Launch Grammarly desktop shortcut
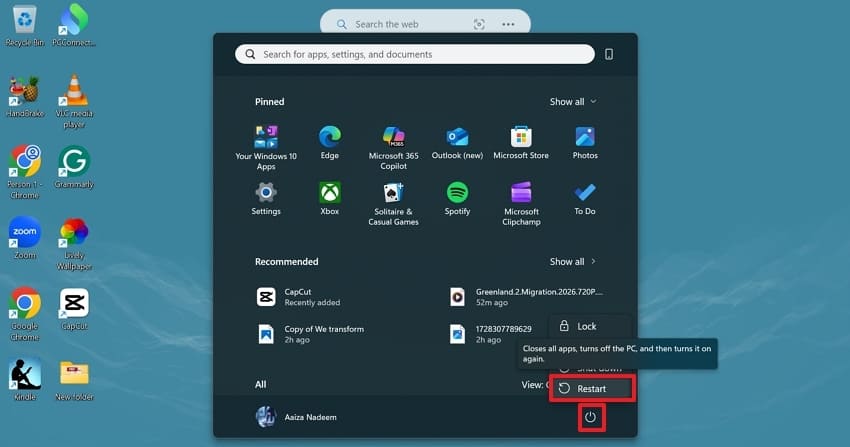 [74, 167]
